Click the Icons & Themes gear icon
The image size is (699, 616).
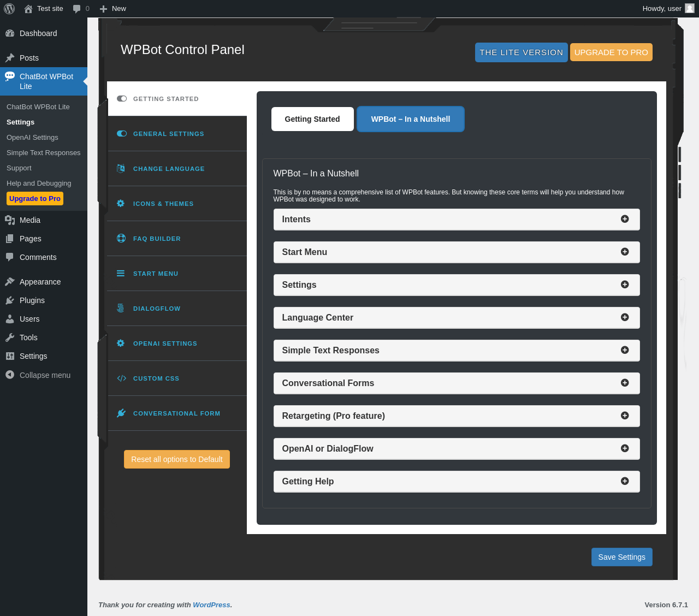(121, 203)
